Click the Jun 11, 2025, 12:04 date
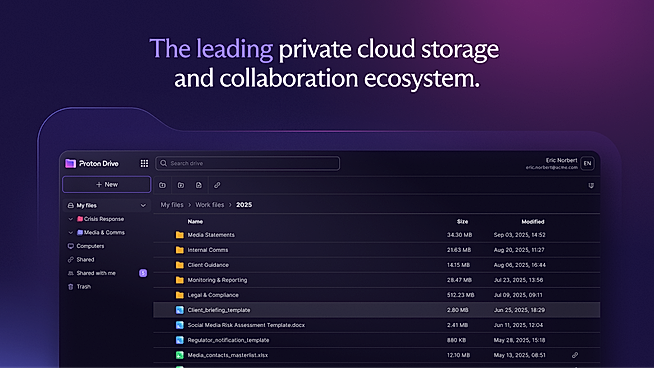The width and height of the screenshot is (654, 368). click(x=518, y=325)
